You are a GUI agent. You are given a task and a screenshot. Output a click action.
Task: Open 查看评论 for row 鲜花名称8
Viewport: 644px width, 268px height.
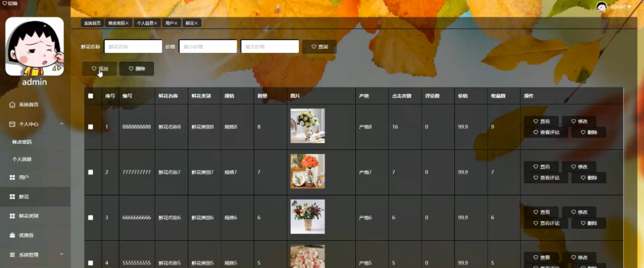[546, 132]
